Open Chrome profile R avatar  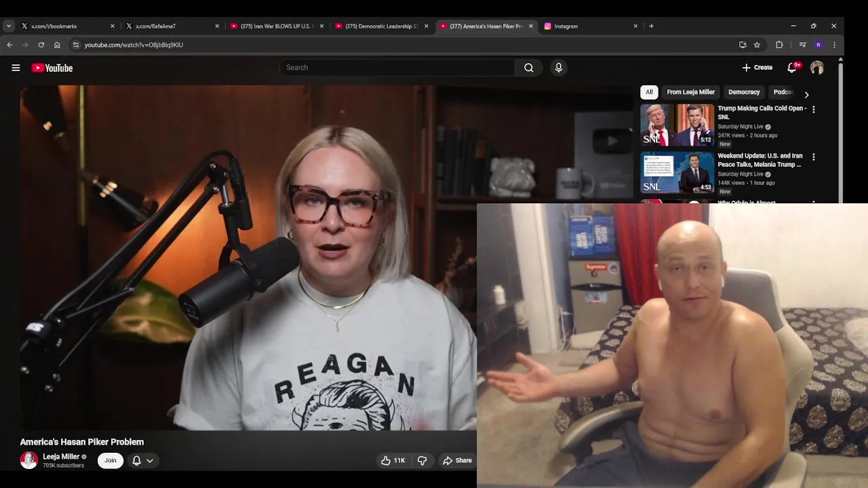tap(818, 45)
